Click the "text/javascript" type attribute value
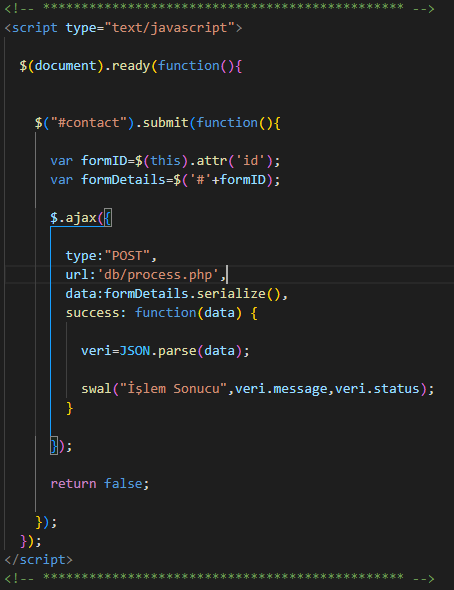Image resolution: width=454 pixels, height=590 pixels. (169, 28)
